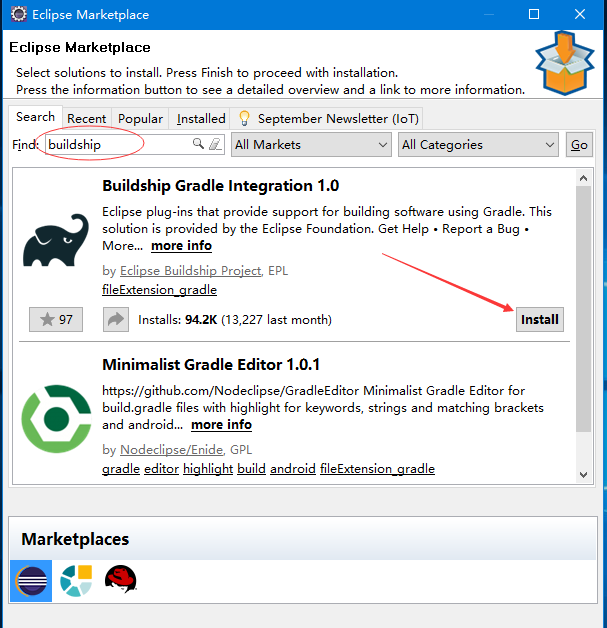Click fileExtension_gradle tag under Minimalist Gradle Editor
The image size is (607, 628).
378,469
